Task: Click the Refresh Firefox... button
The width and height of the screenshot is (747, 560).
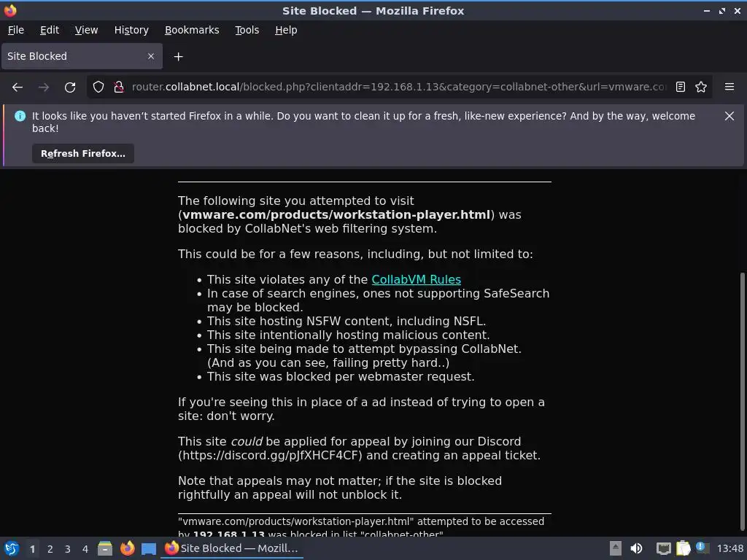Action: [x=83, y=153]
